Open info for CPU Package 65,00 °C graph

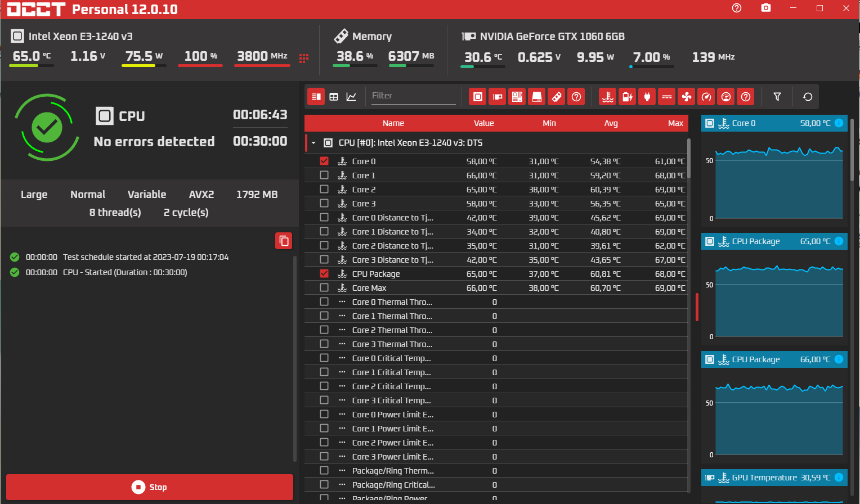[839, 241]
